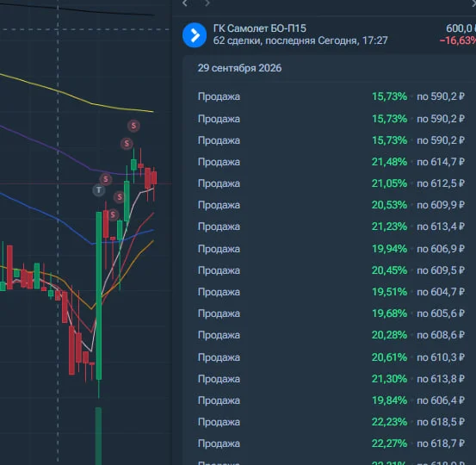This screenshot has height=465, width=476.
Task: Click the 22,27% profit value
Action: coord(389,443)
